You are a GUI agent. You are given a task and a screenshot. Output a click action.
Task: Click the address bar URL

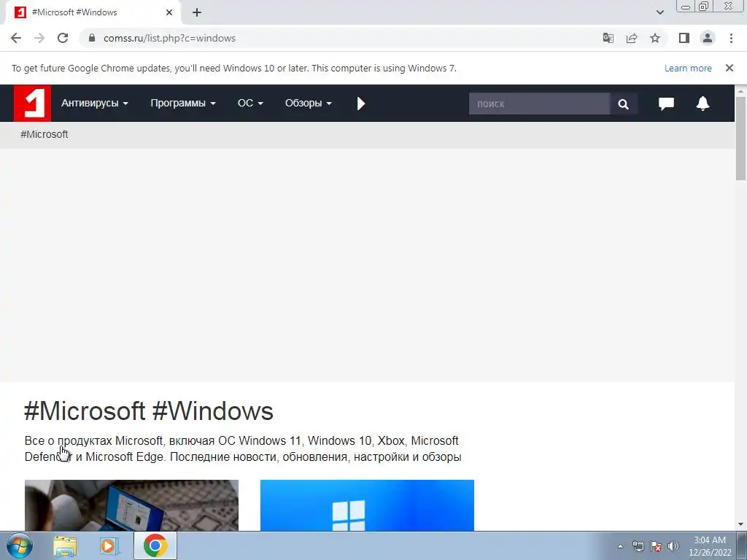169,38
